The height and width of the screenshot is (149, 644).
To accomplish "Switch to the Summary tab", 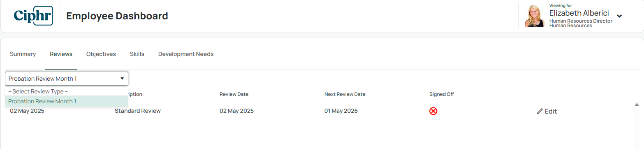I will click(x=23, y=54).
